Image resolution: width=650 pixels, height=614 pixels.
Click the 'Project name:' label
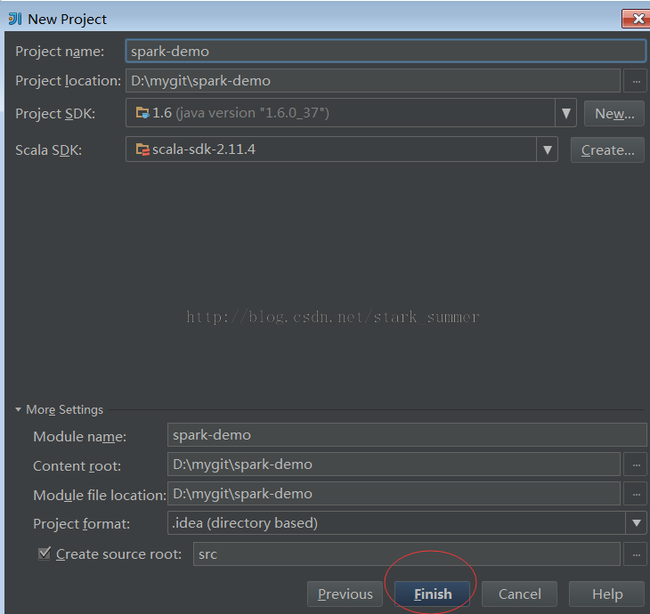[x=60, y=52]
